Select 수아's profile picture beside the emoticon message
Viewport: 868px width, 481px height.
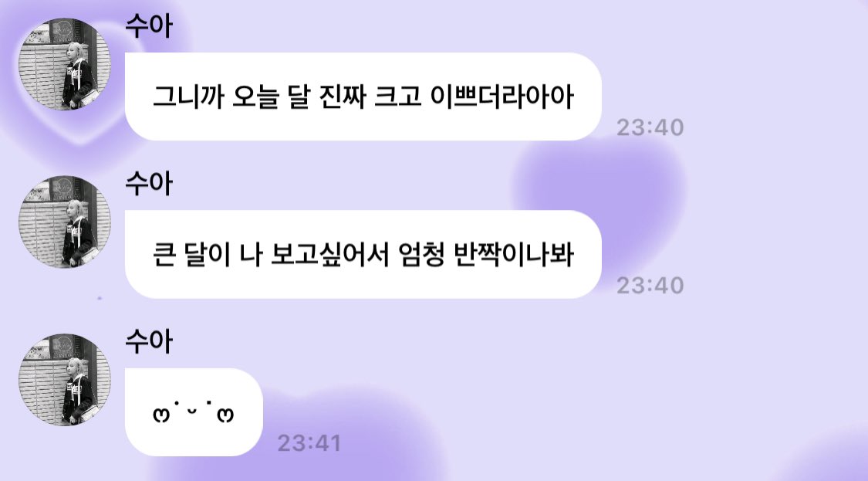[x=65, y=380]
